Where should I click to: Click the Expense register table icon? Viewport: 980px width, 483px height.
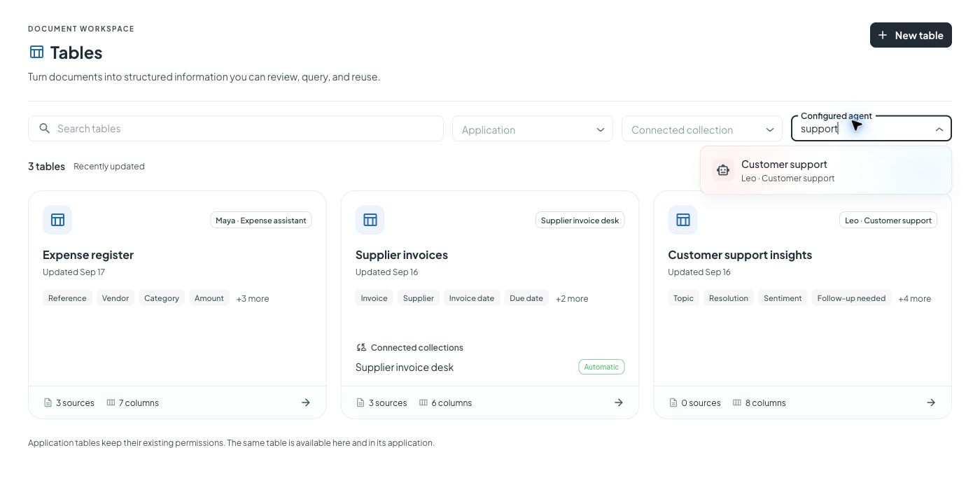(57, 220)
